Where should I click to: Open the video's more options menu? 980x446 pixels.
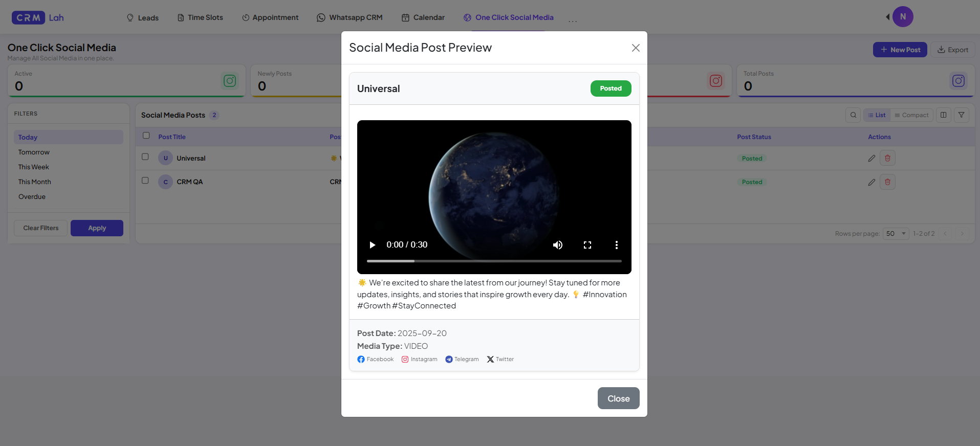point(617,245)
